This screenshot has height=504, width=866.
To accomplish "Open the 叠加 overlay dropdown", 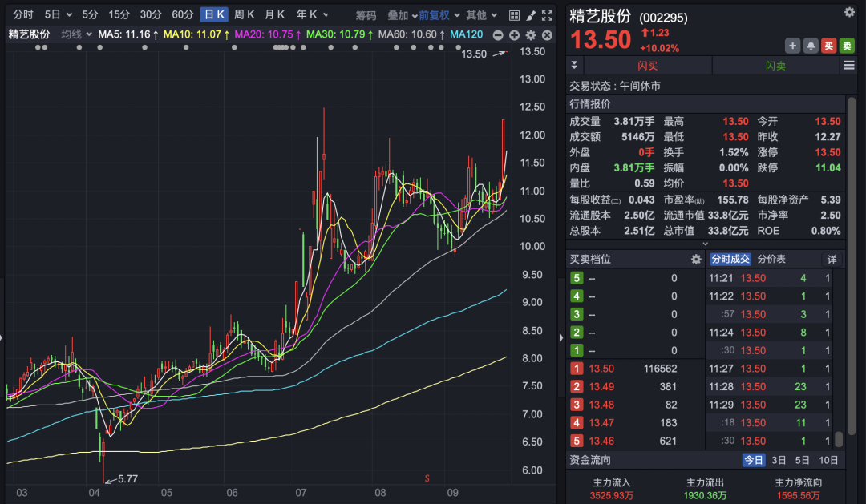I will 399,14.
